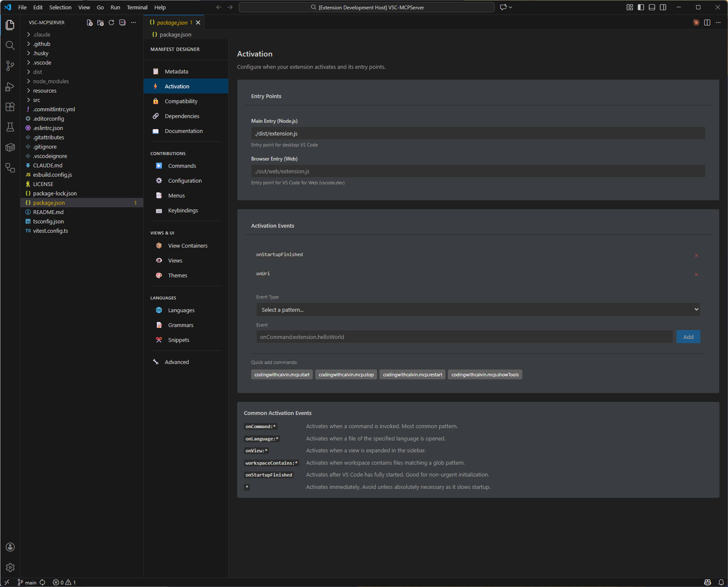Toggle the bottom panel layout button
The image size is (728, 587).
[652, 7]
